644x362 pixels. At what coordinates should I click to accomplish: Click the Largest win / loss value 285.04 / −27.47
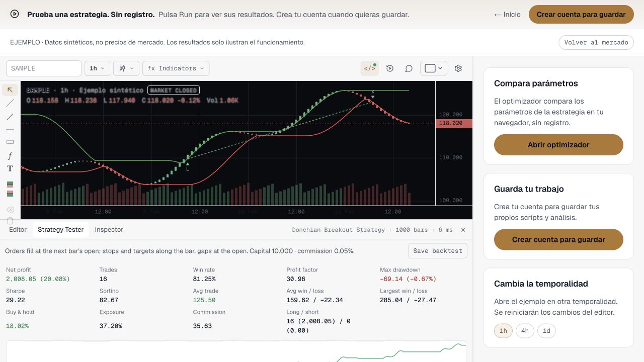408,300
